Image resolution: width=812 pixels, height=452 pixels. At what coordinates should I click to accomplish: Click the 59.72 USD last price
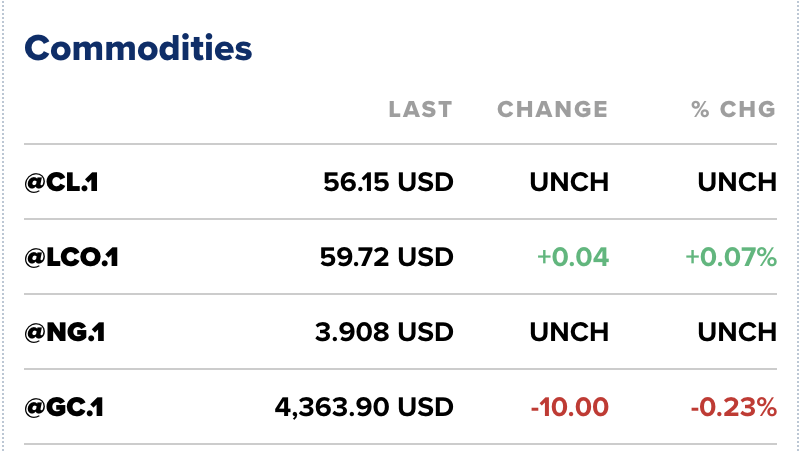point(387,257)
